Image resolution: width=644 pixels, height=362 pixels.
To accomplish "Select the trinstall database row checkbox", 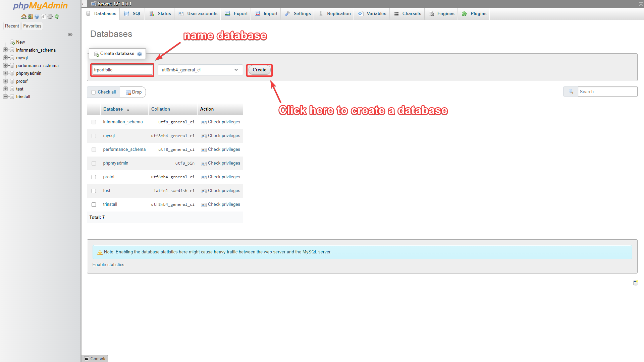I will [x=94, y=204].
